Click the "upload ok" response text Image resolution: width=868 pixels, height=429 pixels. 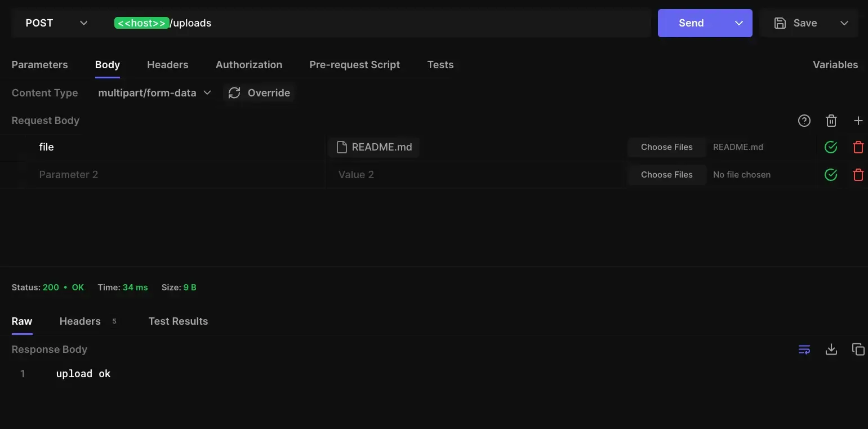coord(83,374)
